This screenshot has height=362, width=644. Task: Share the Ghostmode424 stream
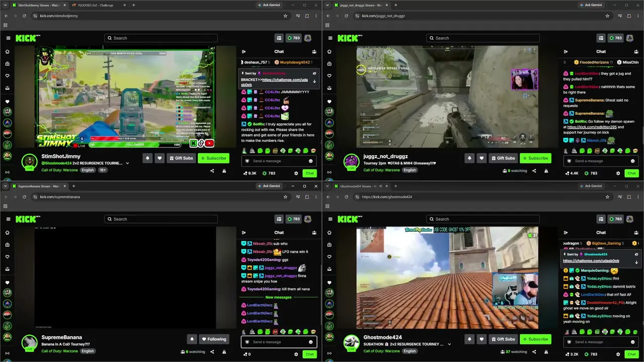click(534, 352)
